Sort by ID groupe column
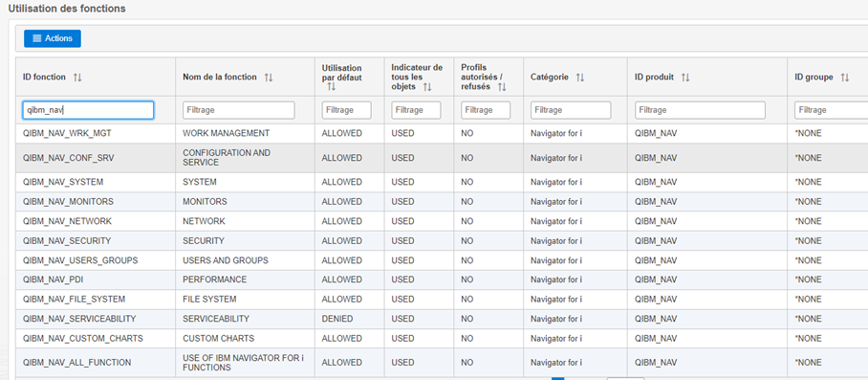 [x=845, y=78]
